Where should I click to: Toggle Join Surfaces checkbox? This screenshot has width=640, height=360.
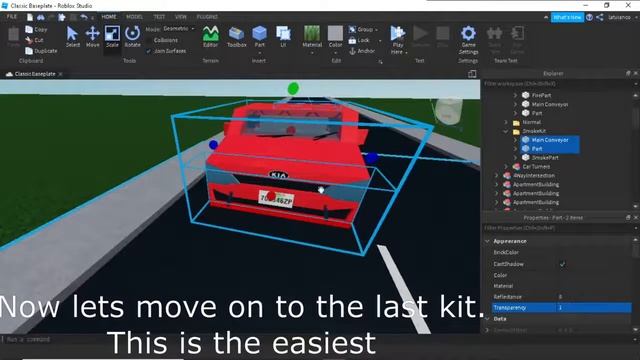click(149, 51)
